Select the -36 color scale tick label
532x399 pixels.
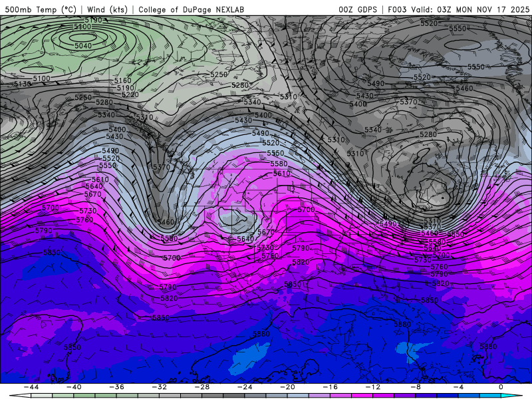point(116,387)
